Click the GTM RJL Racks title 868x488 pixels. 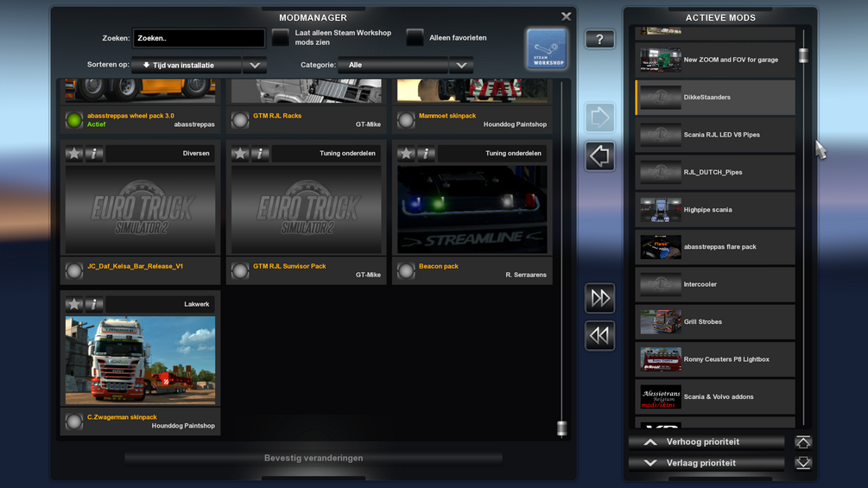pyautogui.click(x=277, y=116)
